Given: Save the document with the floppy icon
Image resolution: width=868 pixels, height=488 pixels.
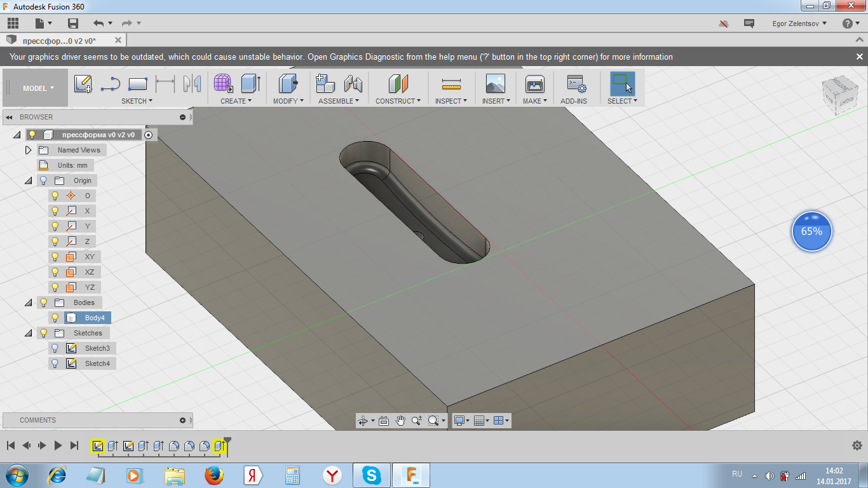Looking at the screenshot, I should pos(73,24).
